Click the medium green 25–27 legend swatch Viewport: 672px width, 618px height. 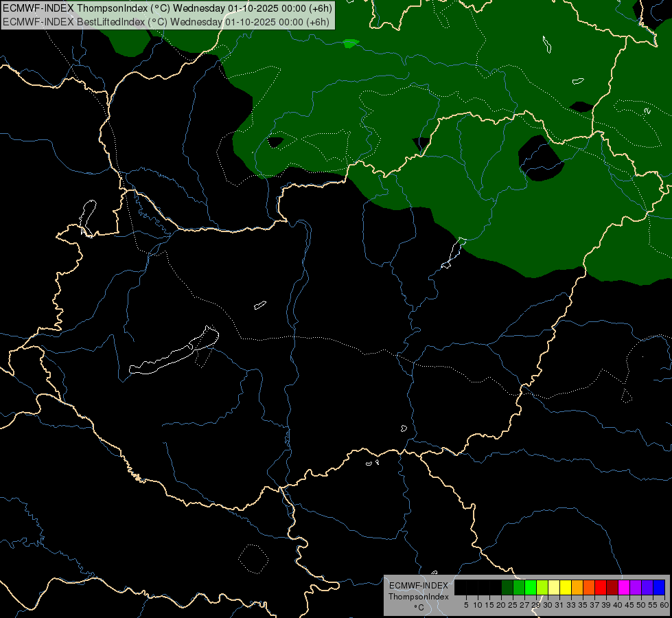(518, 587)
